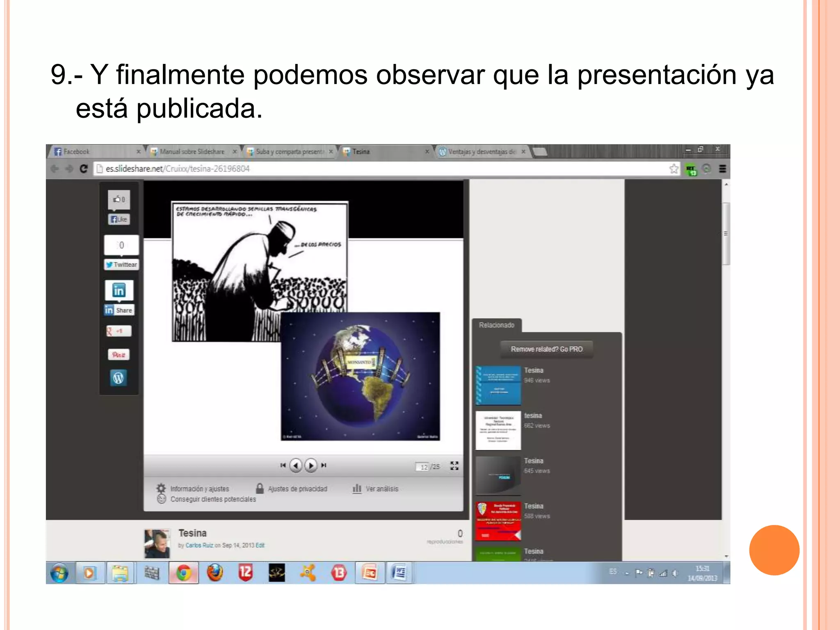Click the browser back arrow
Screen dimensions: 840x630
pyautogui.click(x=55, y=169)
